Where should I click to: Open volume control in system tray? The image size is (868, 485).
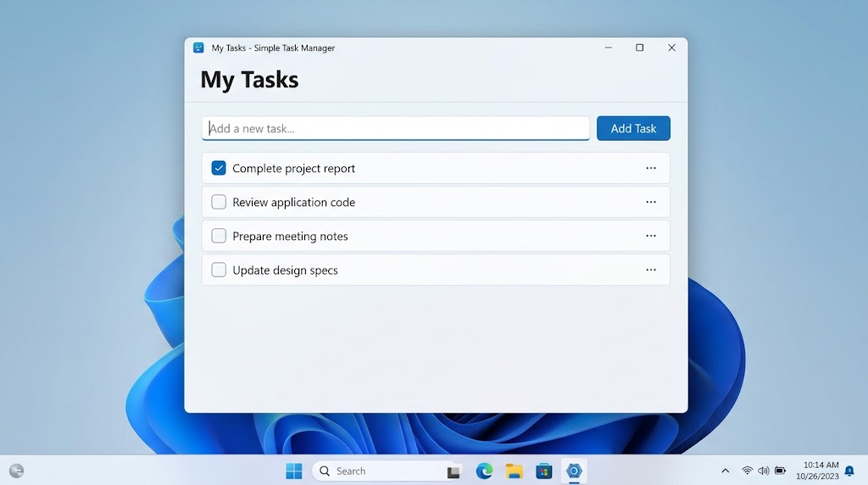click(764, 471)
